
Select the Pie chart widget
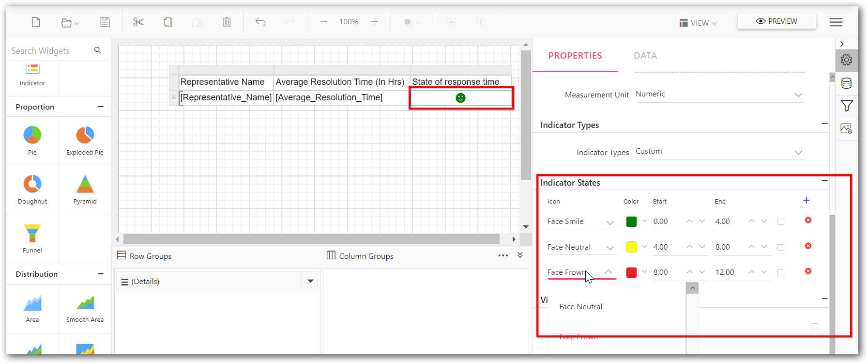coord(32,141)
